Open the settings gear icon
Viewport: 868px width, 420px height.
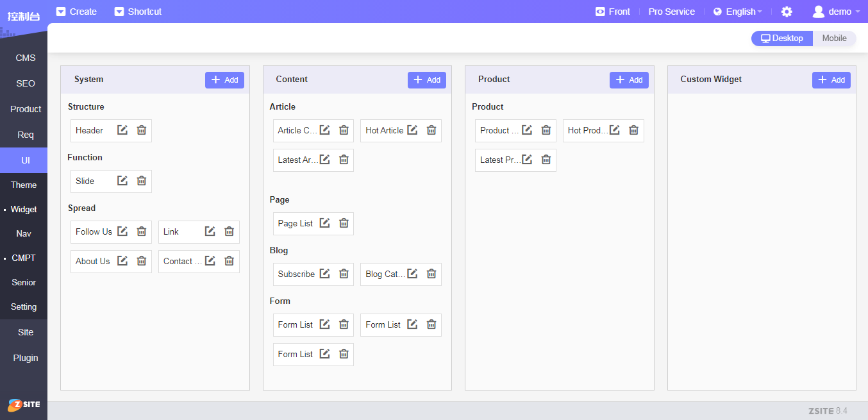pos(787,12)
